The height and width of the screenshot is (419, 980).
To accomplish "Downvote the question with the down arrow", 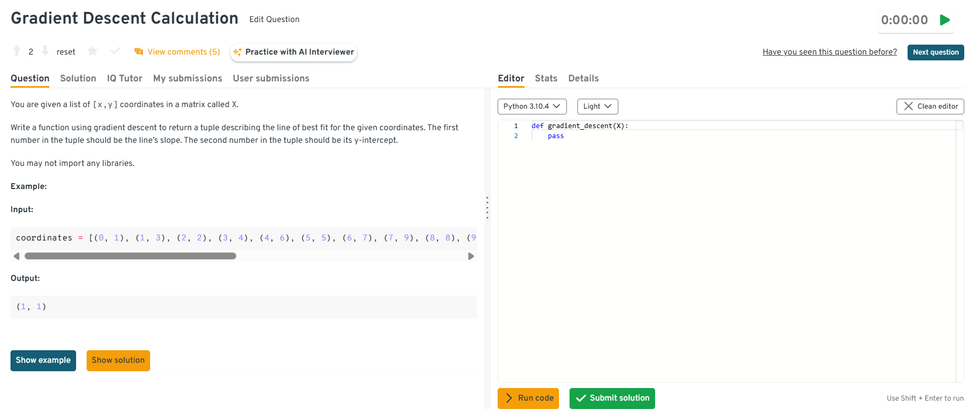I will point(45,51).
